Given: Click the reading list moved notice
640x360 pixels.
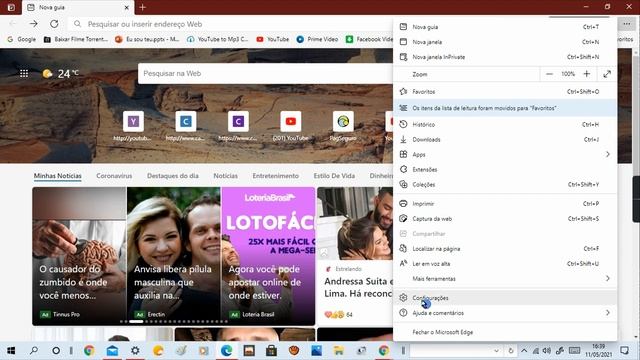Looking at the screenshot, I should (x=505, y=108).
